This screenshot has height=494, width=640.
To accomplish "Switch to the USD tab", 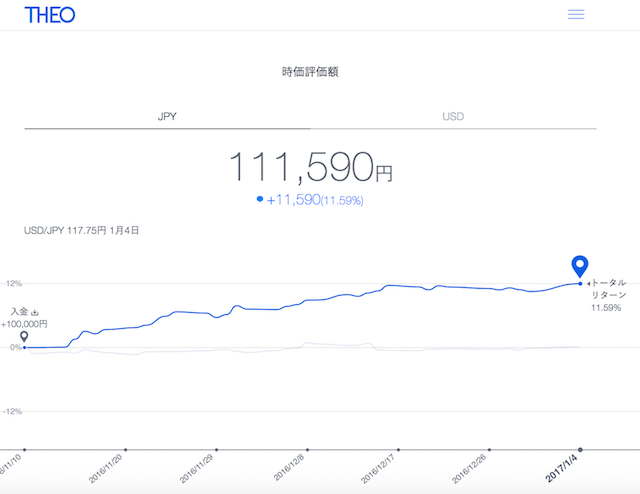I will 453,116.
